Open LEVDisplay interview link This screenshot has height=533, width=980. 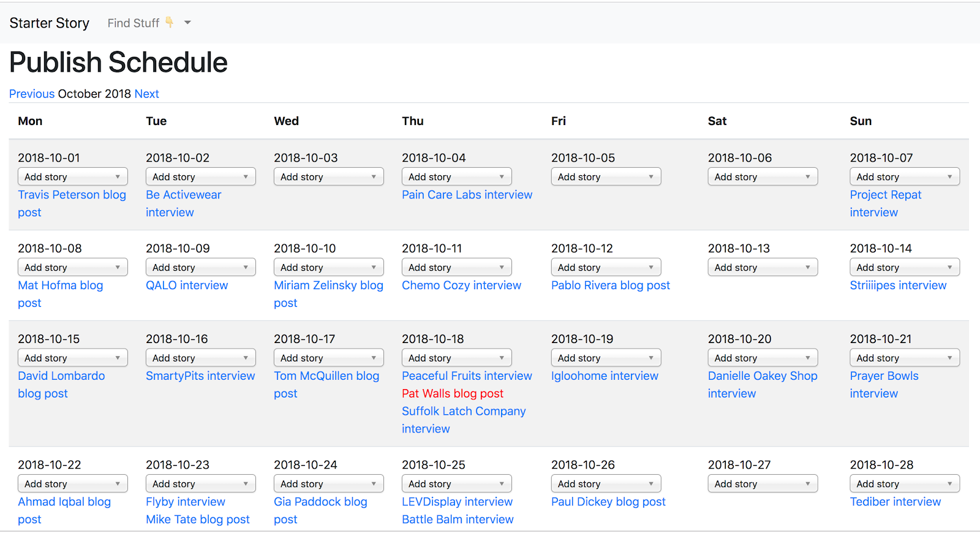(x=457, y=502)
